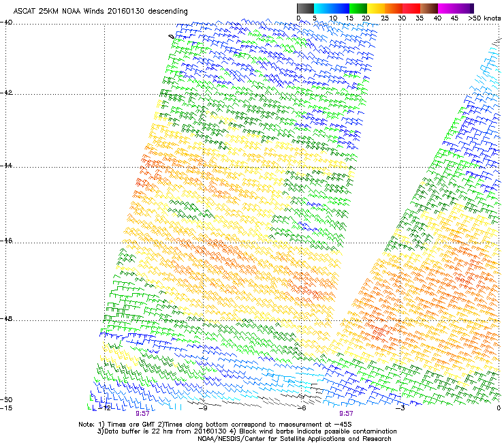Screen dimensions: 504x443
Task: Click the '-15' longitude axis label
Action: tap(6, 408)
